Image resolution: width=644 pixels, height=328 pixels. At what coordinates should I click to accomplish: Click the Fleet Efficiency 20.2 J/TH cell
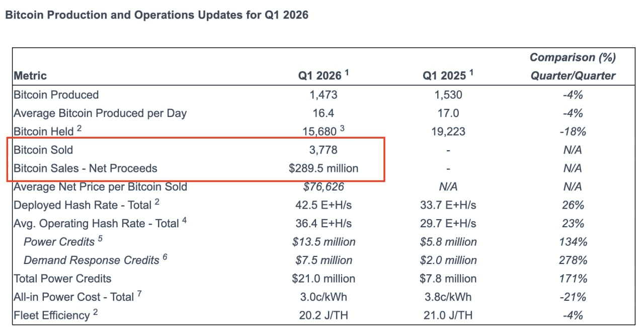point(324,315)
